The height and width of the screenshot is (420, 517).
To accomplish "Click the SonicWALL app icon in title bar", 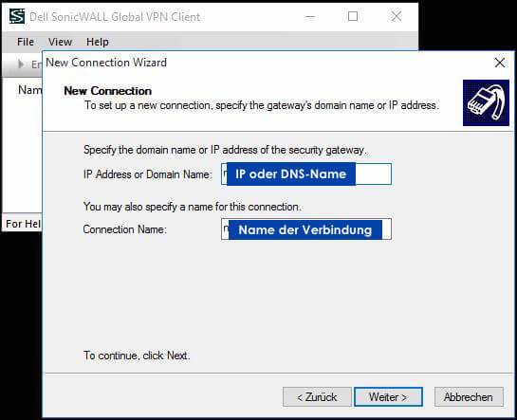I will point(17,16).
